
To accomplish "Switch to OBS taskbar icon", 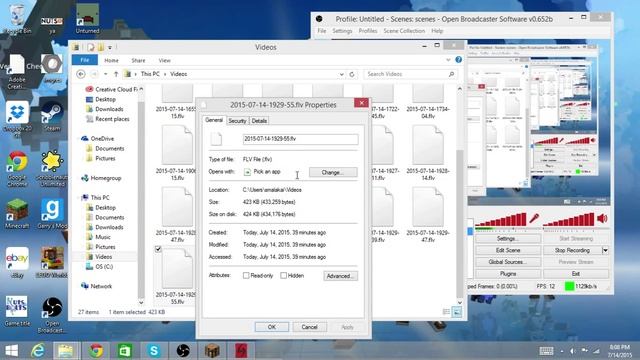I will (183, 351).
